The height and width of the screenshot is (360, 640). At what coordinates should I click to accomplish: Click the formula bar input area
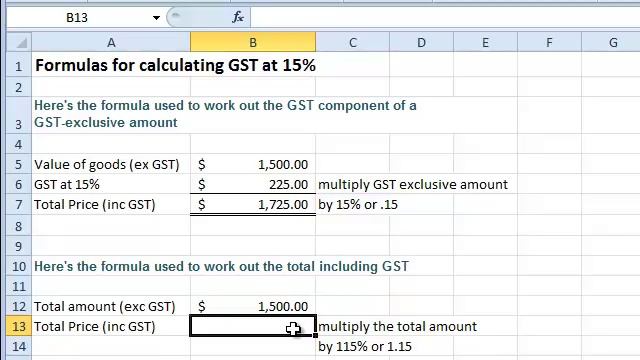[x=445, y=18]
